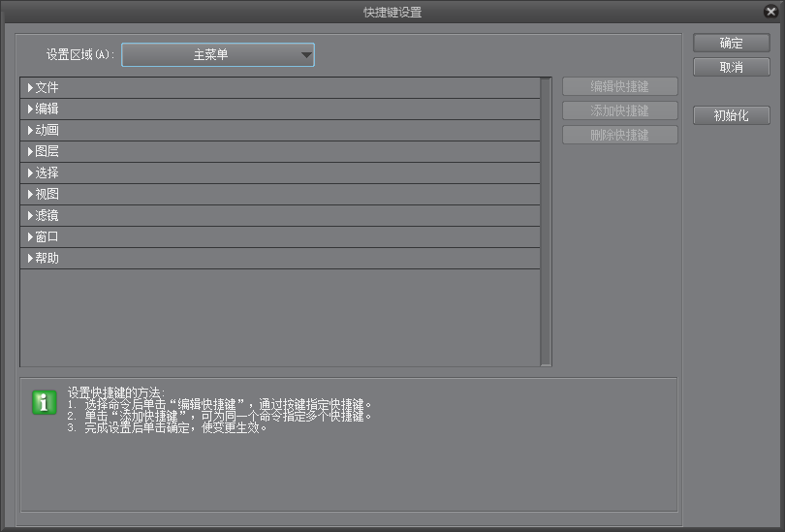Click the 编辑快捷键 button
785x532 pixels.
pos(619,87)
